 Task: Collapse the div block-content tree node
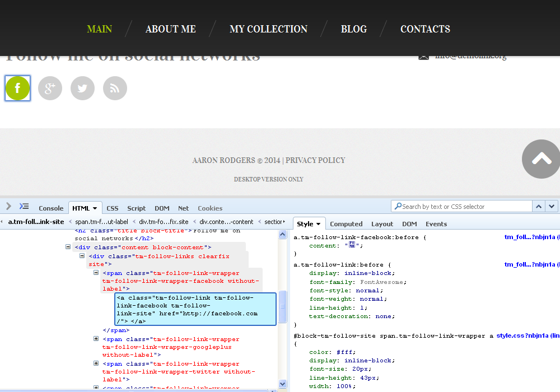(68, 247)
